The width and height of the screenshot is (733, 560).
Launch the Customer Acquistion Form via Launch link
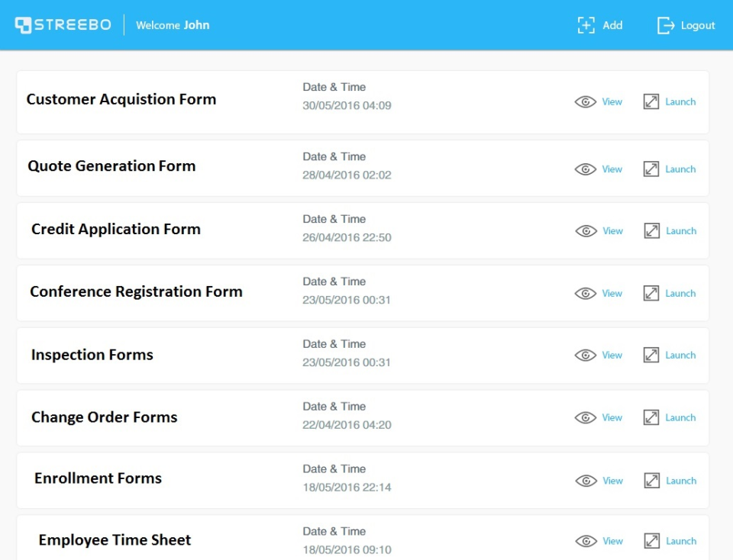pos(680,101)
